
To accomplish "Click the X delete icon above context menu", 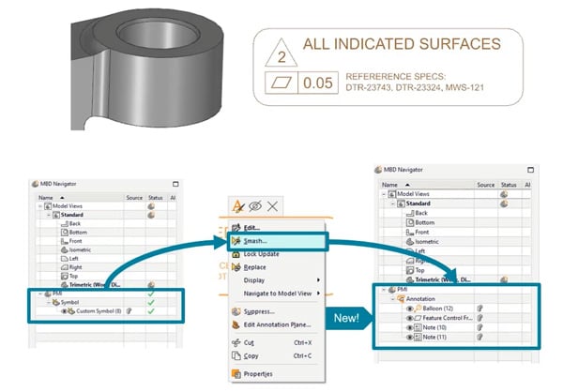I will (x=272, y=206).
